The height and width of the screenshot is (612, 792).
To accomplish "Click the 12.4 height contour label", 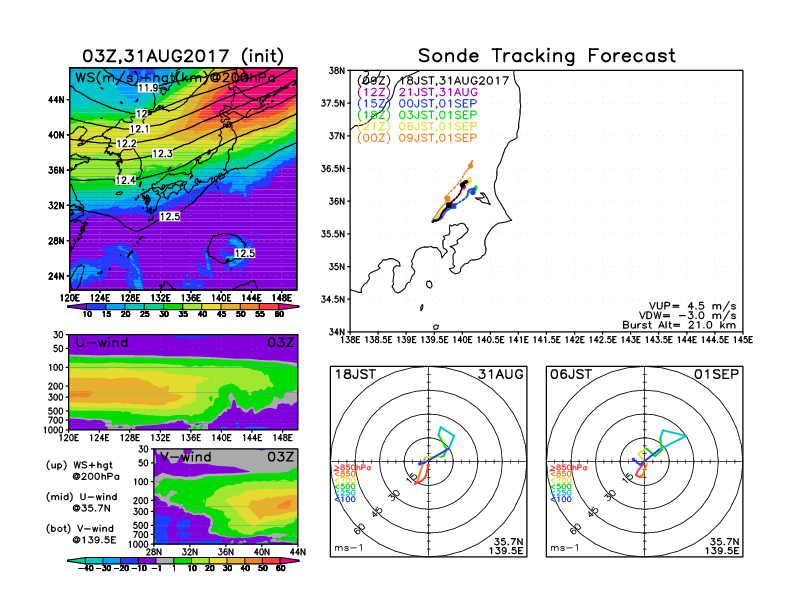I will [x=125, y=180].
